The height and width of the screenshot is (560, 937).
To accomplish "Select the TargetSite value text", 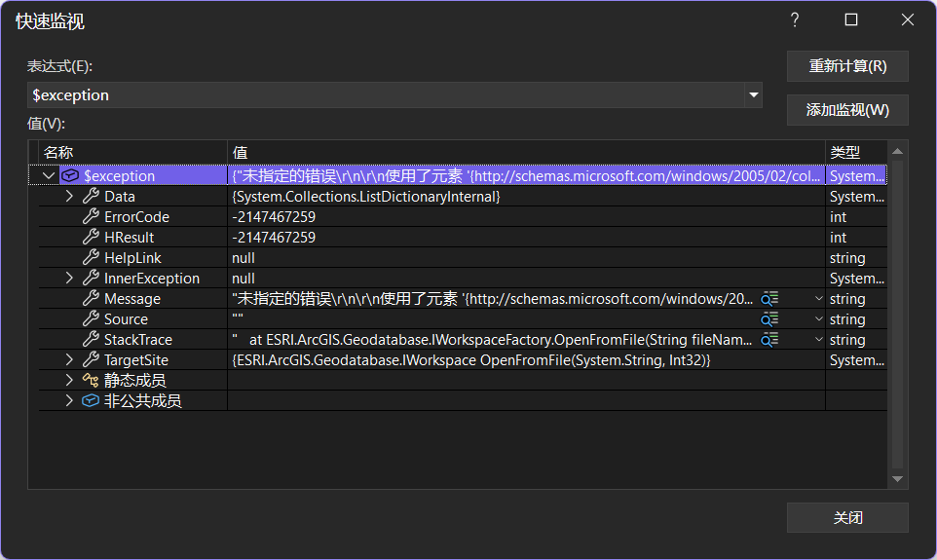I will coord(470,359).
